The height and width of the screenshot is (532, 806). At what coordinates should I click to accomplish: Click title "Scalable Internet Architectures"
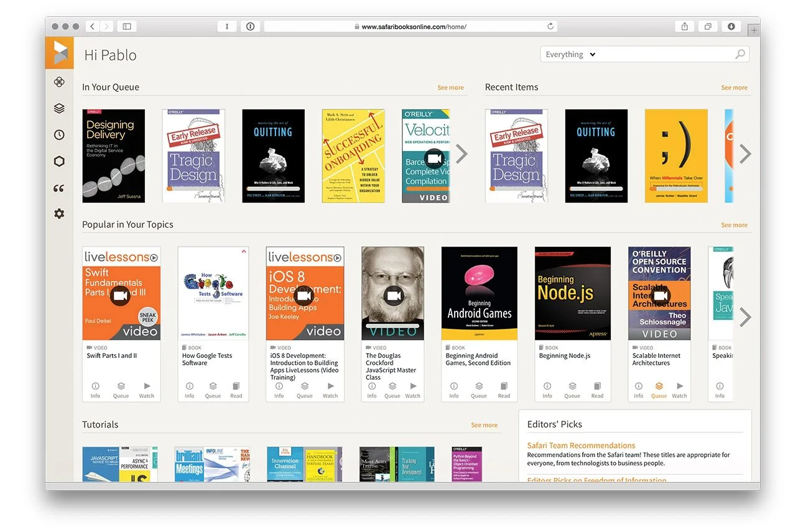(656, 359)
